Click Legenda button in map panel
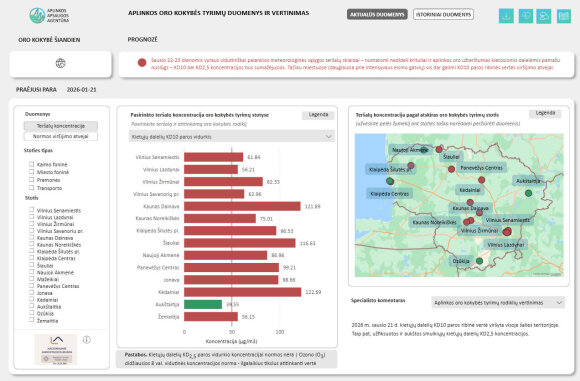Image resolution: width=580 pixels, height=381 pixels. coord(545,113)
